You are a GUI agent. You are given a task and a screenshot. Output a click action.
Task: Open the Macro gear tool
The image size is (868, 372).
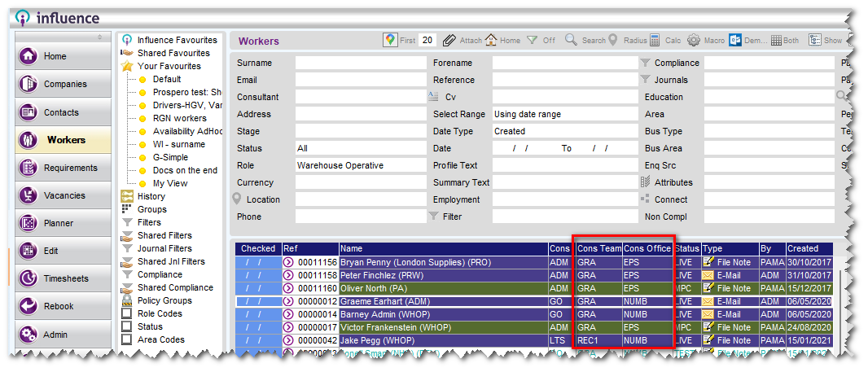coord(694,40)
